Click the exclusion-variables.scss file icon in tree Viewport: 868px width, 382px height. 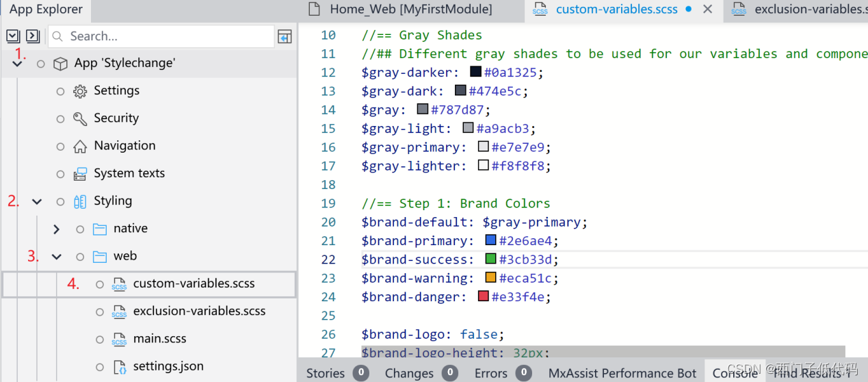tap(119, 311)
